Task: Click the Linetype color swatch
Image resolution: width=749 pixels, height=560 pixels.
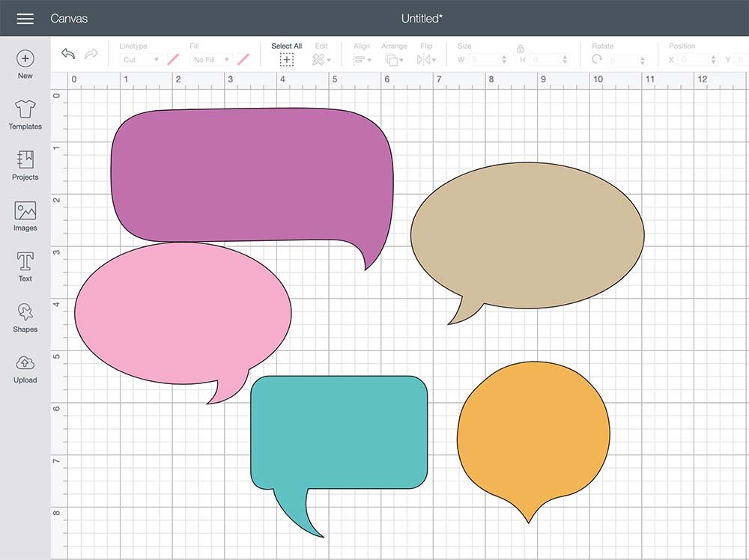Action: (173, 60)
